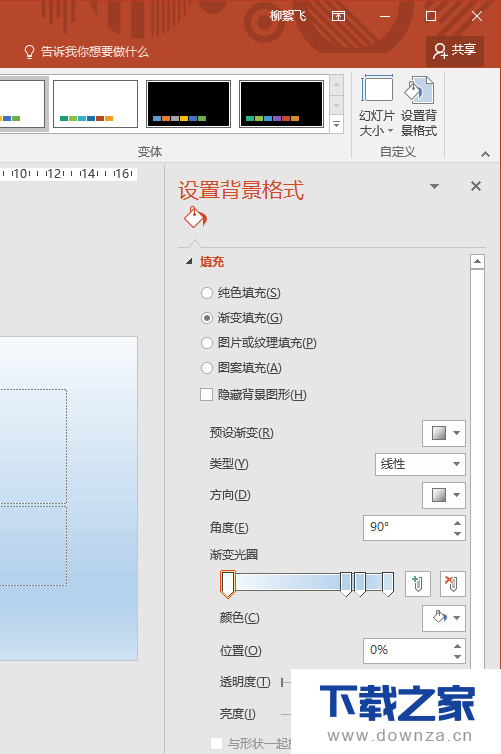Click the Position 0% input field

click(407, 651)
